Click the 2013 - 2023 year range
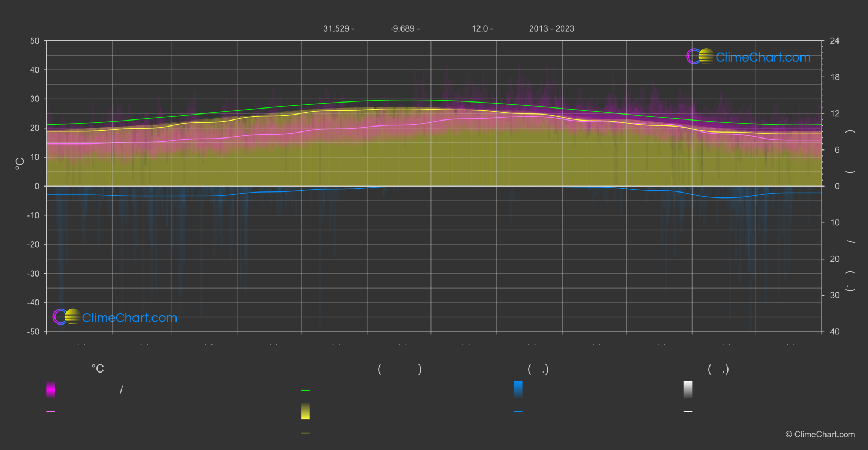 click(551, 29)
